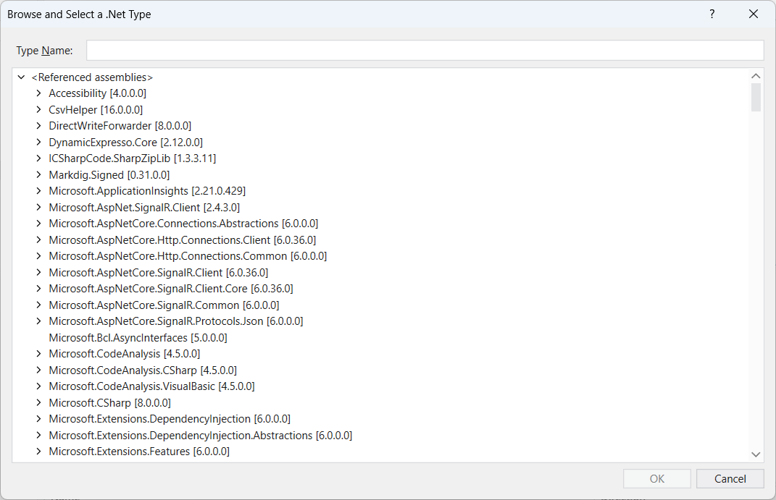The width and height of the screenshot is (776, 500).
Task: Expand Microsoft.AspNetCore.SignalR.Protocols.Json node
Action: click(39, 321)
